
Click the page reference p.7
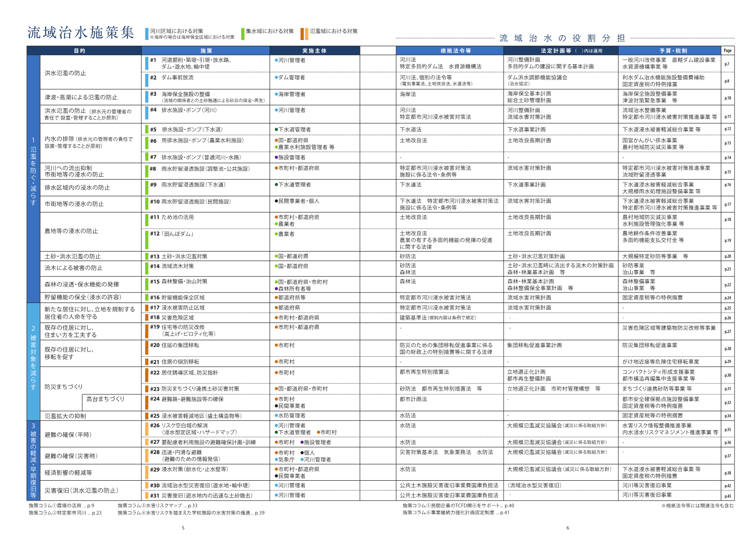[727, 64]
